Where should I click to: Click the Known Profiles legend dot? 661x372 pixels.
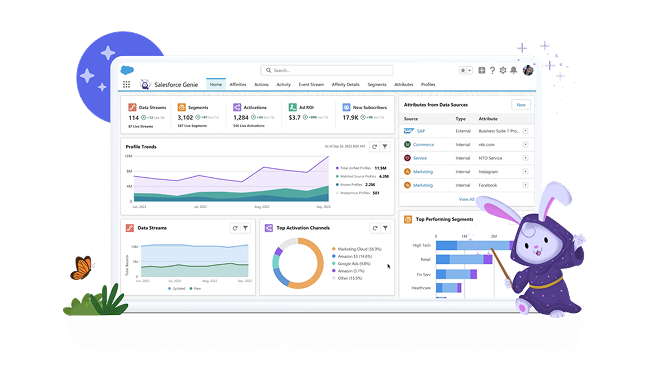[337, 185]
